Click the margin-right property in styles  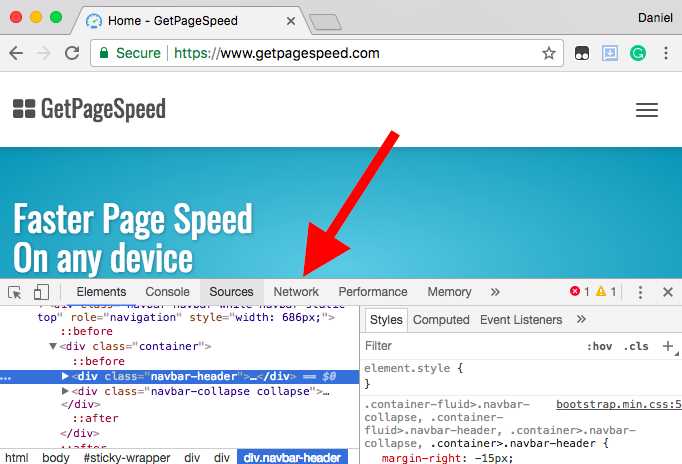(421, 458)
